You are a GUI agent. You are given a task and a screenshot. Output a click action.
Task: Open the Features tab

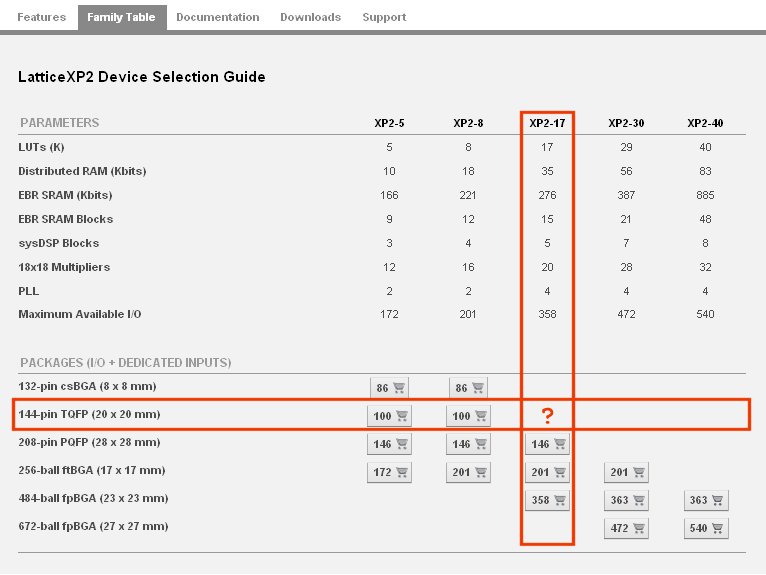pos(42,17)
